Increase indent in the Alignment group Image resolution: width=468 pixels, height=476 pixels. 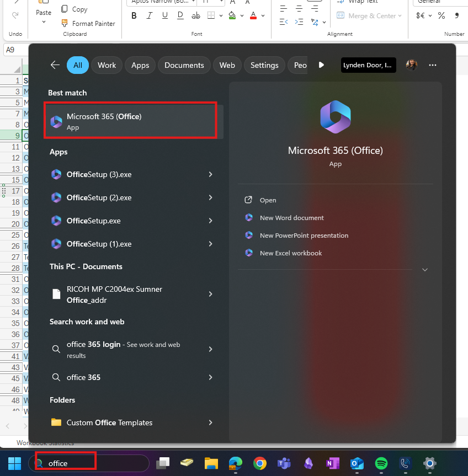point(299,22)
